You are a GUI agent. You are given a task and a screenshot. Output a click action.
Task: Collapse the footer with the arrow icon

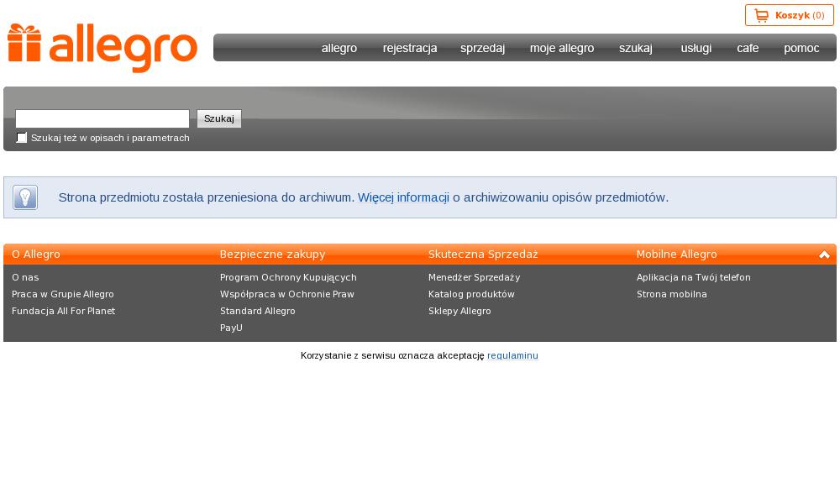pos(824,255)
